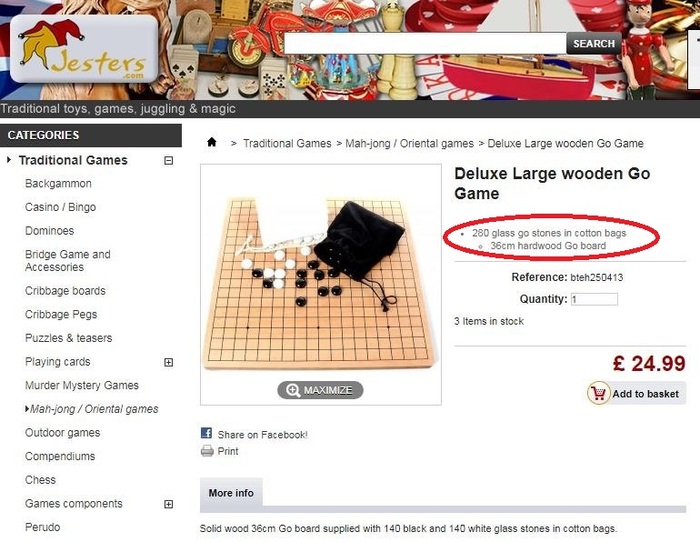Select Backgammon in the category list
The width and height of the screenshot is (700, 542).
pyautogui.click(x=58, y=183)
